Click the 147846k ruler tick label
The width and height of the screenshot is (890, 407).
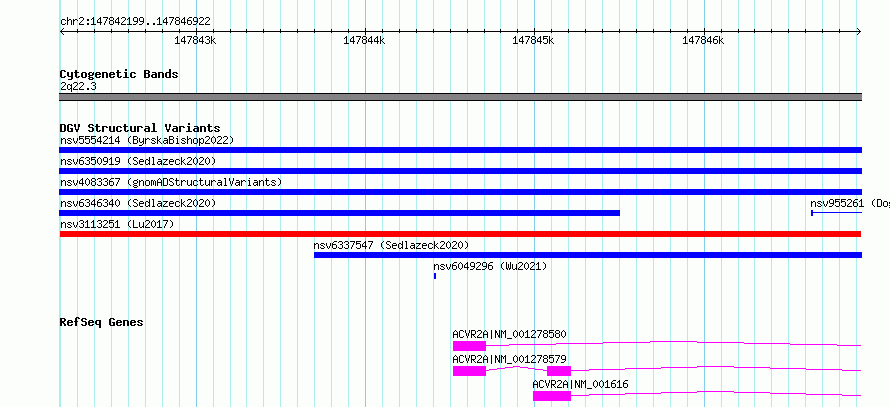pyautogui.click(x=703, y=40)
